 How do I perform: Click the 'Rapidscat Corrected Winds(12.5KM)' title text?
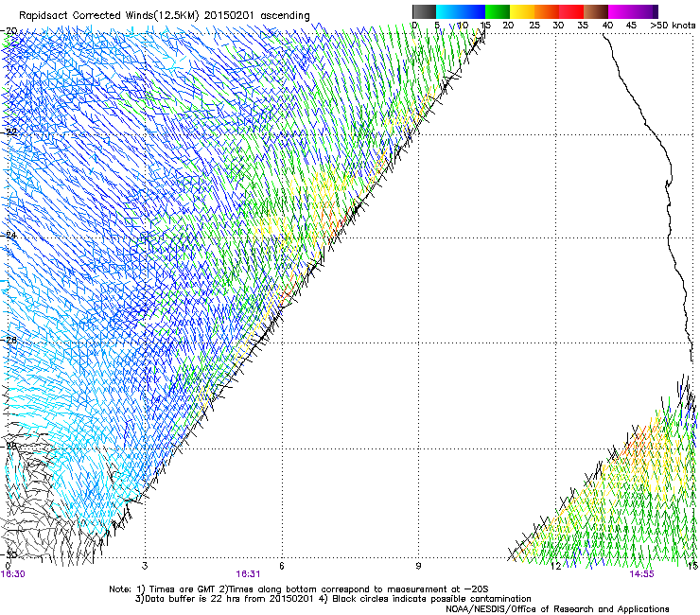[x=109, y=15]
